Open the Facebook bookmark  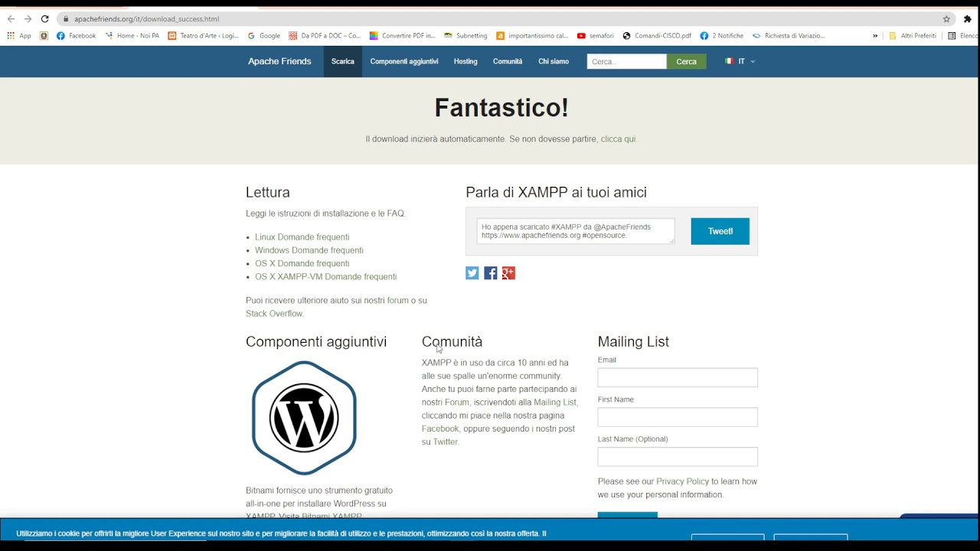tap(77, 36)
